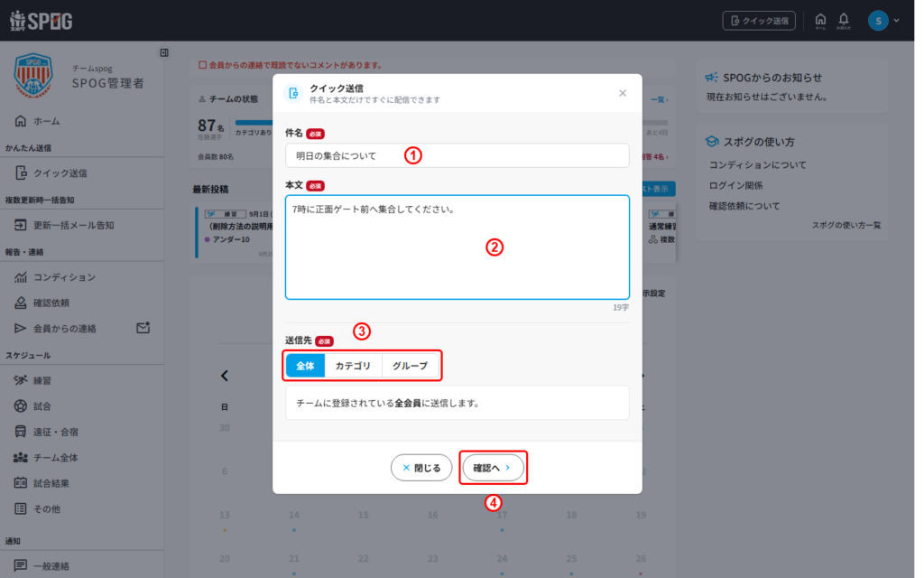This screenshot has height=578, width=924.
Task: Click the unread comments alert message
Action: click(x=291, y=65)
